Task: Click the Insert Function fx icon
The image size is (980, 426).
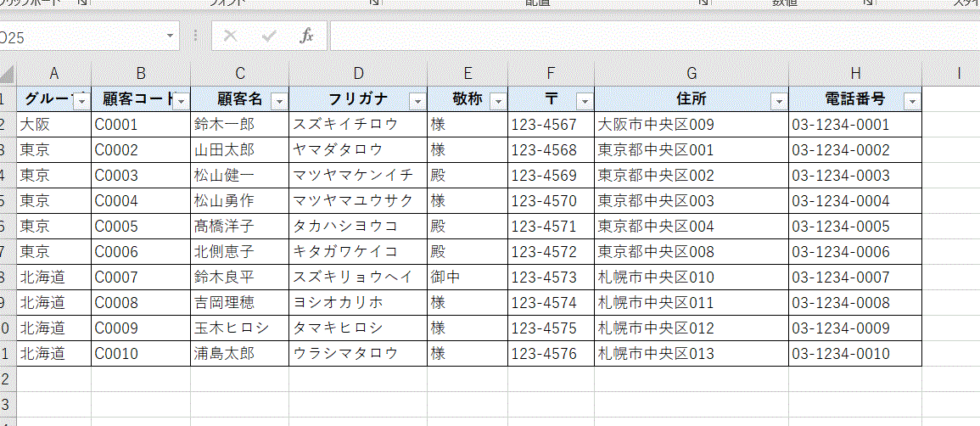Action: (x=306, y=36)
